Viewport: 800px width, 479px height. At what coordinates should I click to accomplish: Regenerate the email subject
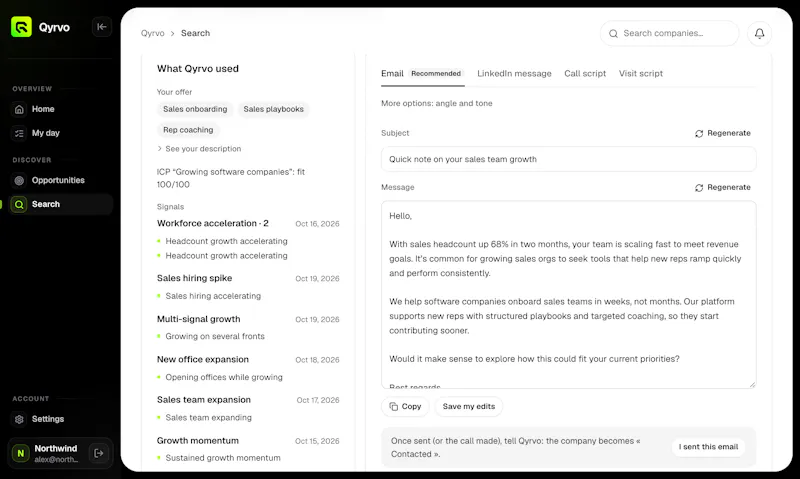722,133
